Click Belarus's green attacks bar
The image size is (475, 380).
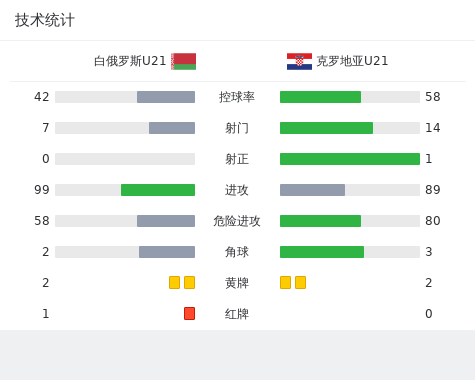click(x=158, y=190)
